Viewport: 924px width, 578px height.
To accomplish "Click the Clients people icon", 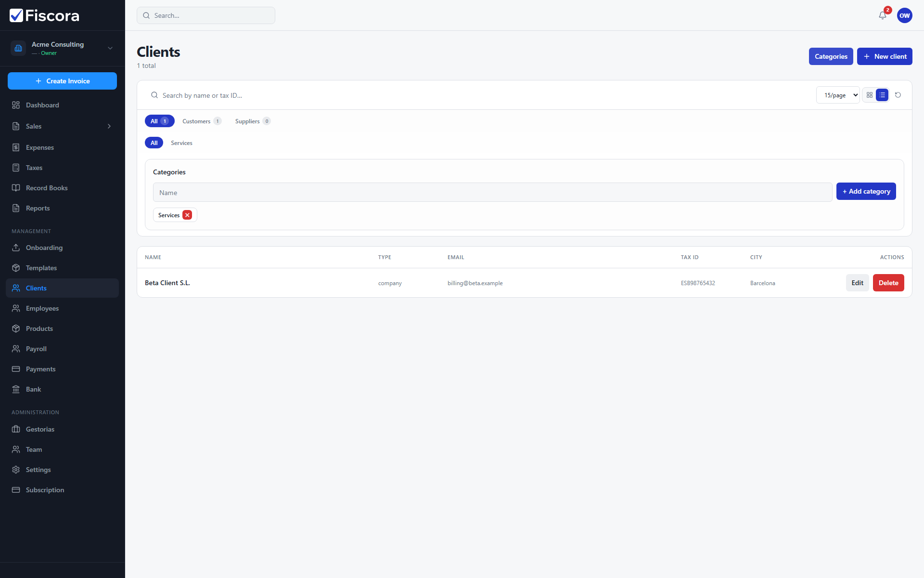I will pos(16,288).
